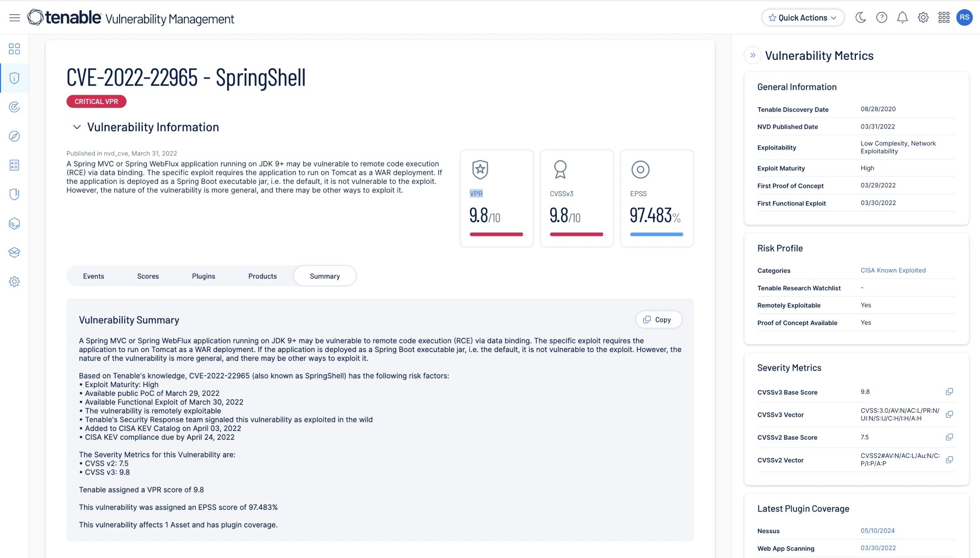This screenshot has width=980, height=558.
Task: Click the NVD Published Date 03/31/2022
Action: 877,126
